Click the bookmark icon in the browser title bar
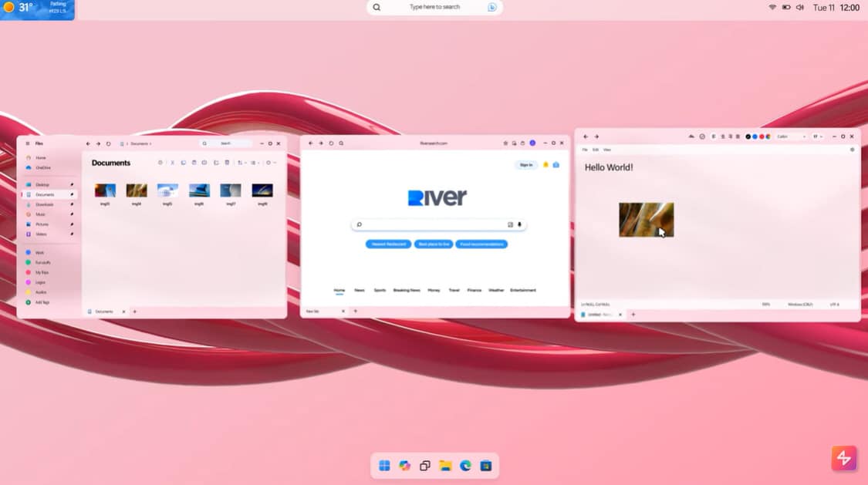The height and width of the screenshot is (485, 868). point(505,143)
